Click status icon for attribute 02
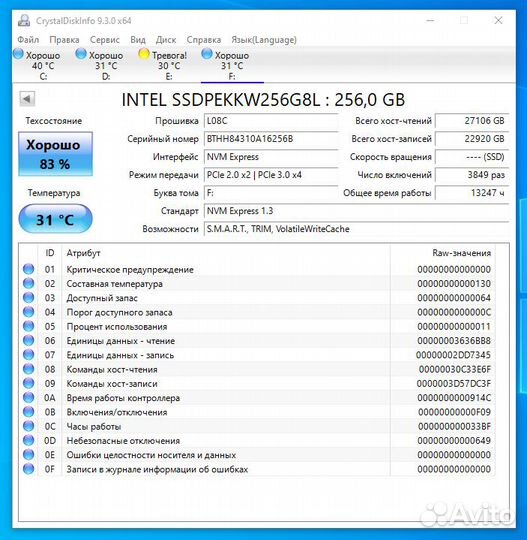 point(29,283)
